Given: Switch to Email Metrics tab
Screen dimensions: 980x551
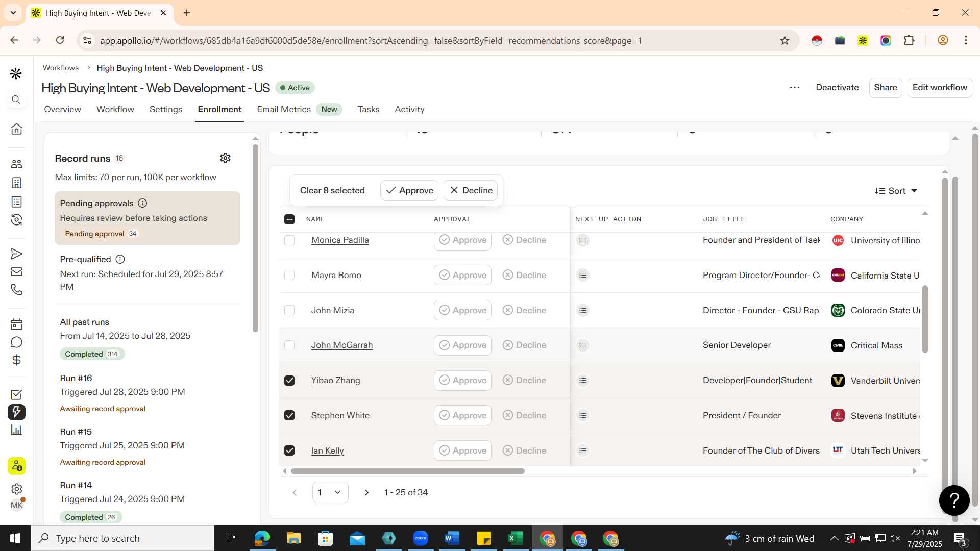Looking at the screenshot, I should (284, 109).
